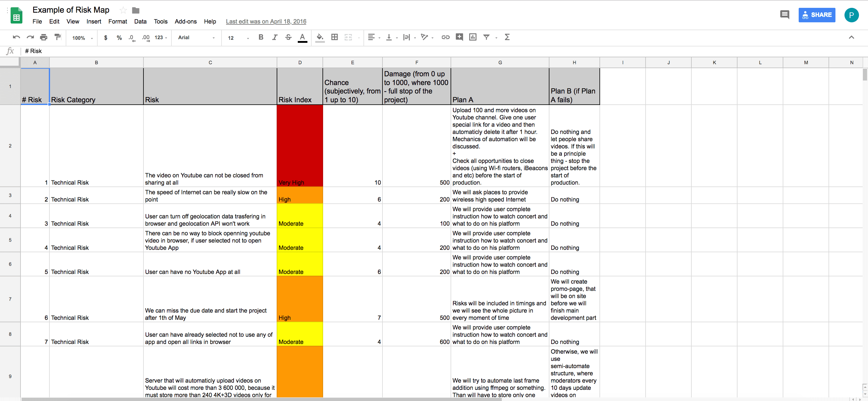Select column G header

pyautogui.click(x=500, y=63)
